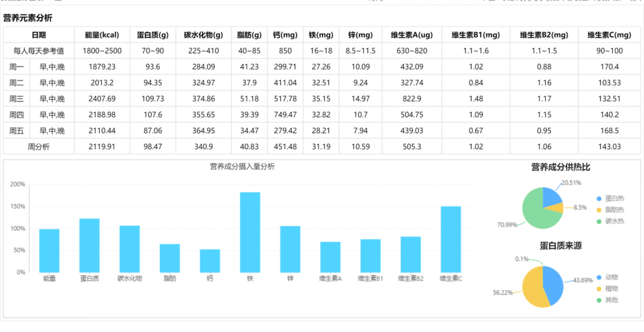Select the tallest 铁 bar
644x332 pixels.
pos(250,232)
